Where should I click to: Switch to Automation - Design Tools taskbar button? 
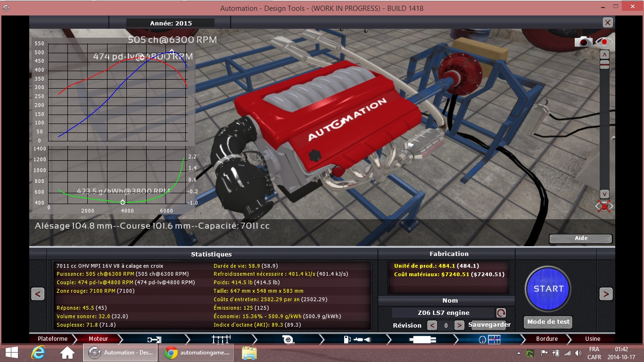[x=121, y=353]
